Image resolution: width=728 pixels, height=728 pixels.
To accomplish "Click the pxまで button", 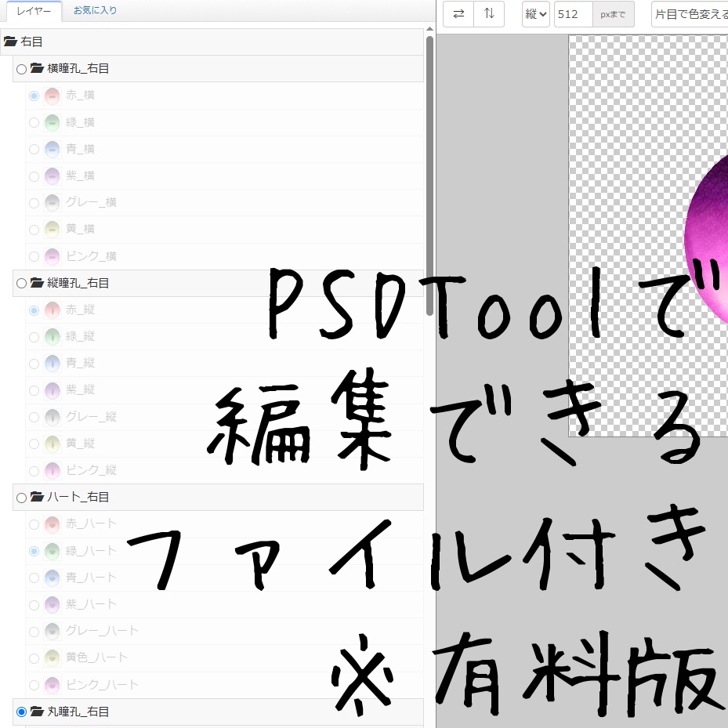I will point(614,14).
